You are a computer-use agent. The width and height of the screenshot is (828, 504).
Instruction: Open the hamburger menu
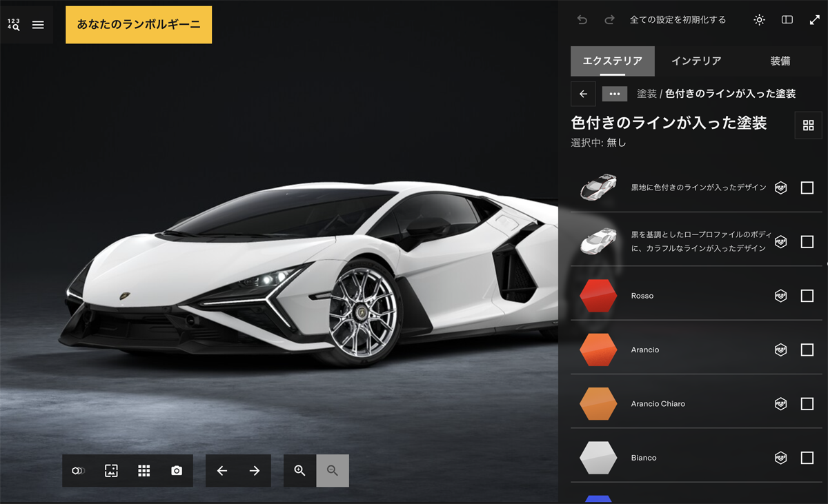(x=38, y=25)
